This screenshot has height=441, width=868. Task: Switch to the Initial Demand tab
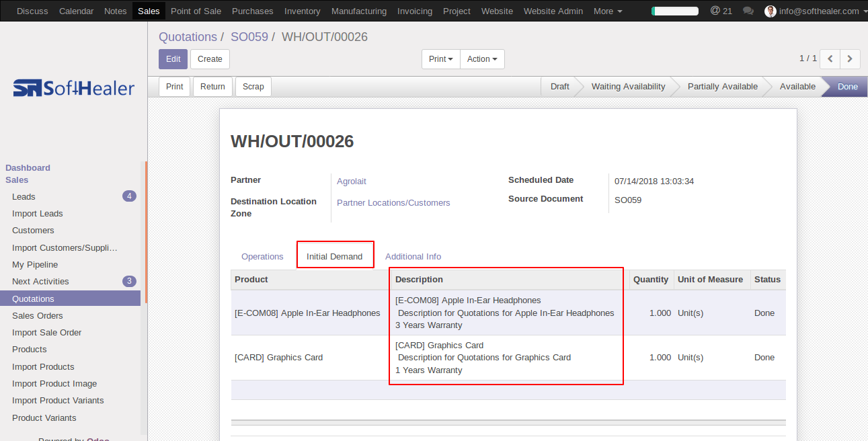pos(334,256)
